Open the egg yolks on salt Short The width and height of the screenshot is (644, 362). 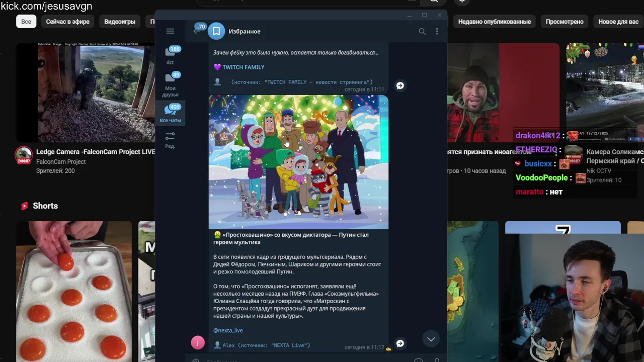tap(74, 292)
